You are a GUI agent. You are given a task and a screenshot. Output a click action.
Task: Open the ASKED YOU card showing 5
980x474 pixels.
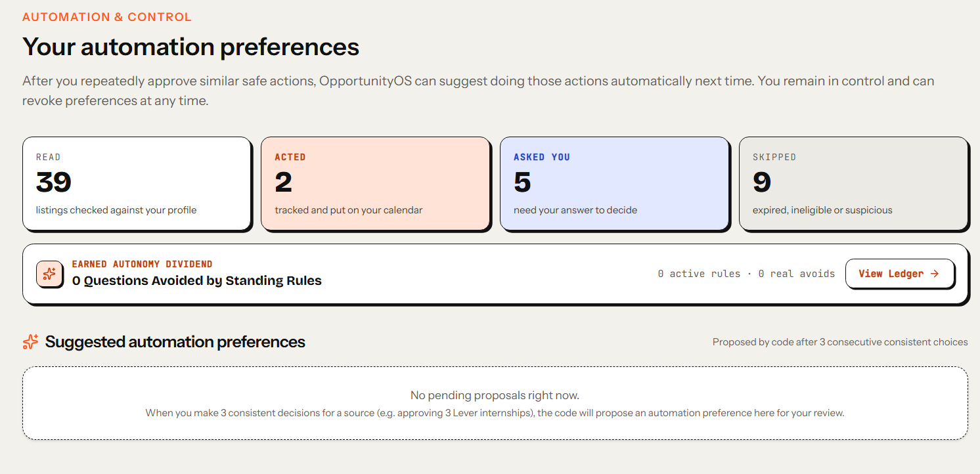click(x=615, y=184)
